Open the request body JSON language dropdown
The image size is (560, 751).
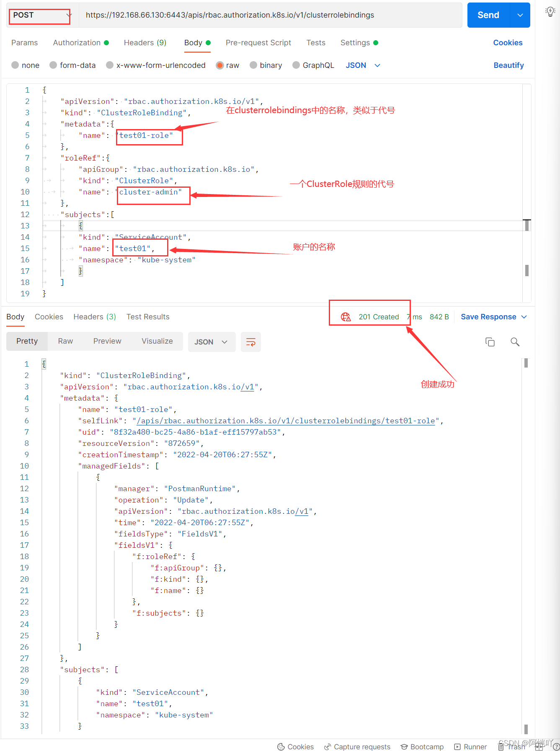click(x=363, y=65)
